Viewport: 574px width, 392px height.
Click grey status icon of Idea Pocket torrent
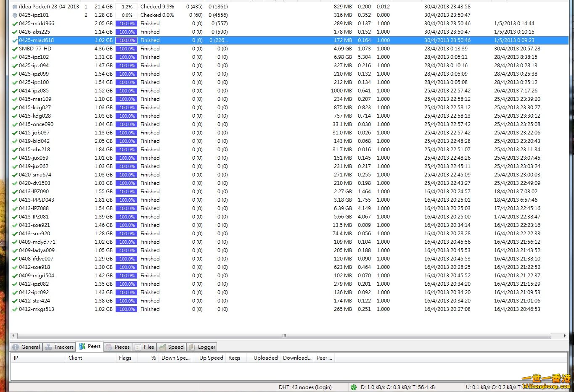click(x=15, y=7)
